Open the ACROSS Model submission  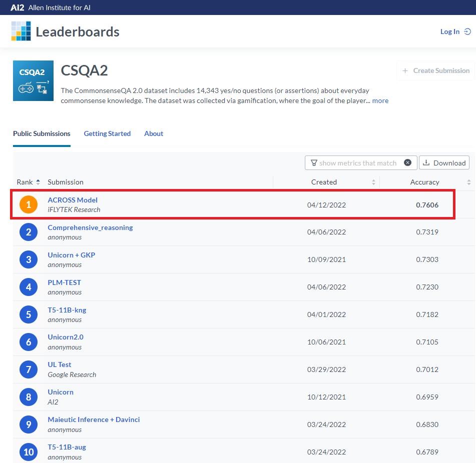point(73,200)
